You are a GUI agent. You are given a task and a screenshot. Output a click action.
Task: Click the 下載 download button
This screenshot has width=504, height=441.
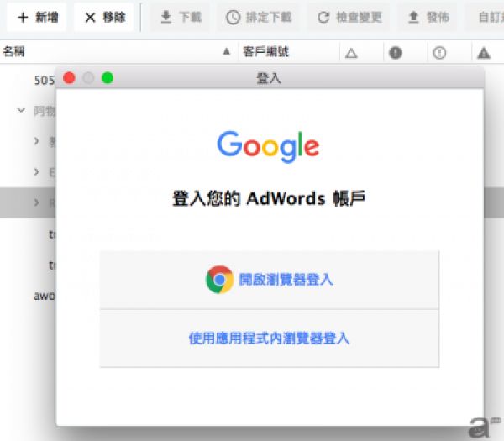[x=181, y=17]
